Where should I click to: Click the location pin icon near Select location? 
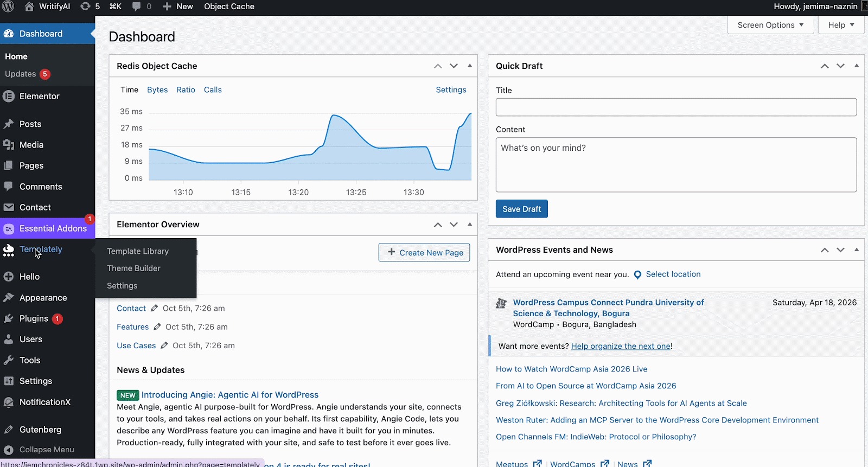pos(637,275)
